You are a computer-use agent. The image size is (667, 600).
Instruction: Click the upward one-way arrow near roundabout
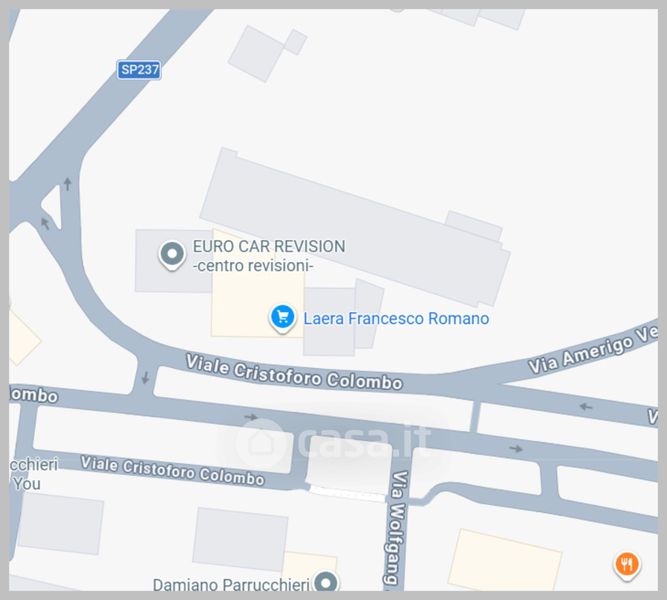pyautogui.click(x=68, y=184)
